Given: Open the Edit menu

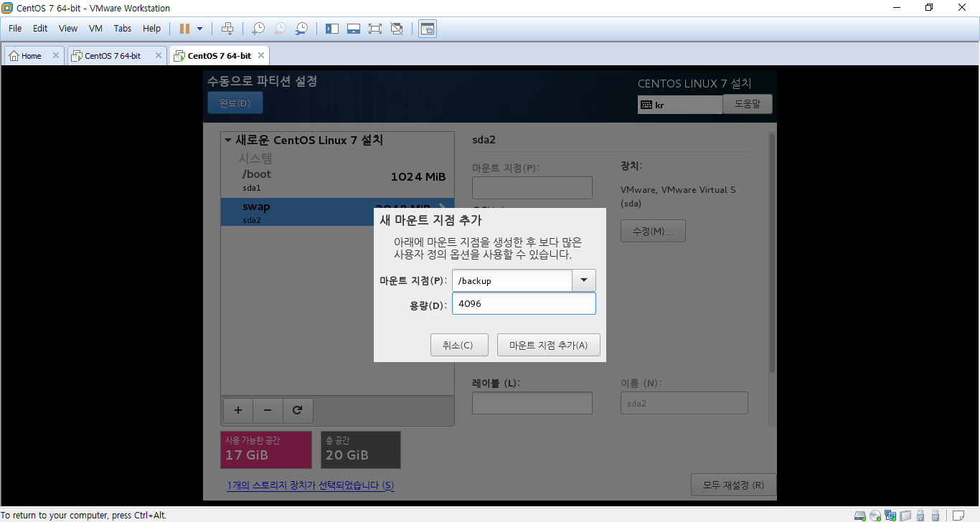Looking at the screenshot, I should (40, 29).
